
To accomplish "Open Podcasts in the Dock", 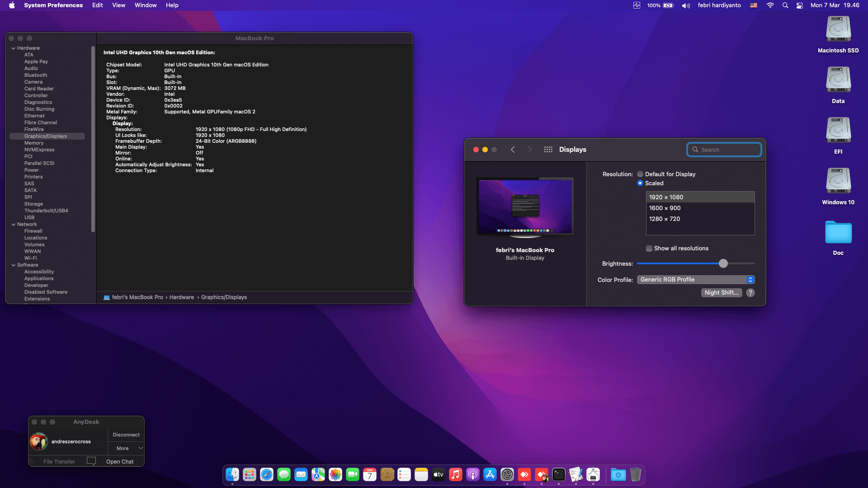I will [473, 474].
